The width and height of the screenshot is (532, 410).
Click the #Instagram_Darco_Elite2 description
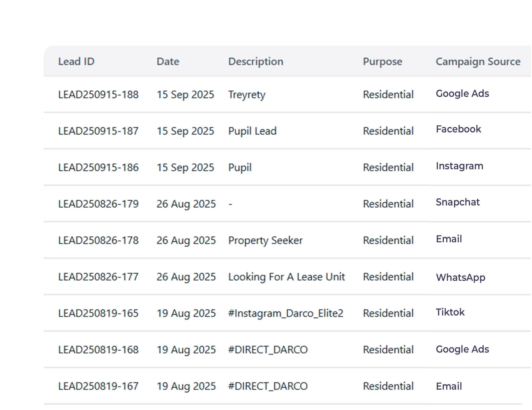click(x=286, y=313)
